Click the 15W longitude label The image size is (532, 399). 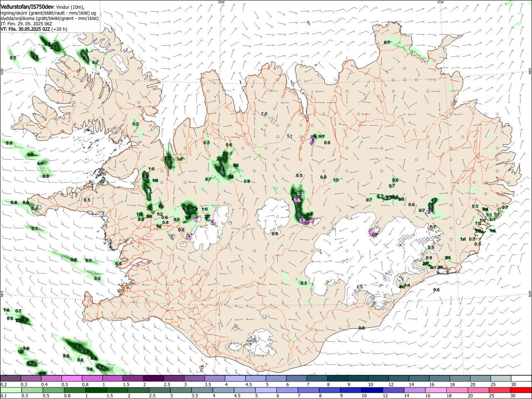440,2
